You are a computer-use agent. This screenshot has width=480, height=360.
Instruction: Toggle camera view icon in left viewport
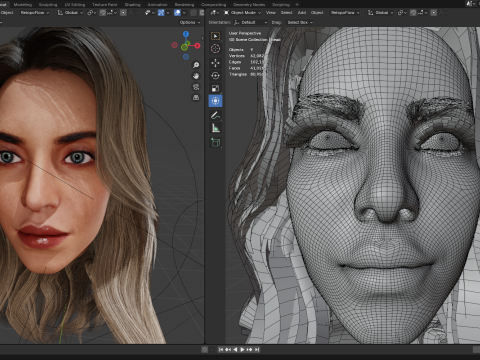pyautogui.click(x=196, y=87)
